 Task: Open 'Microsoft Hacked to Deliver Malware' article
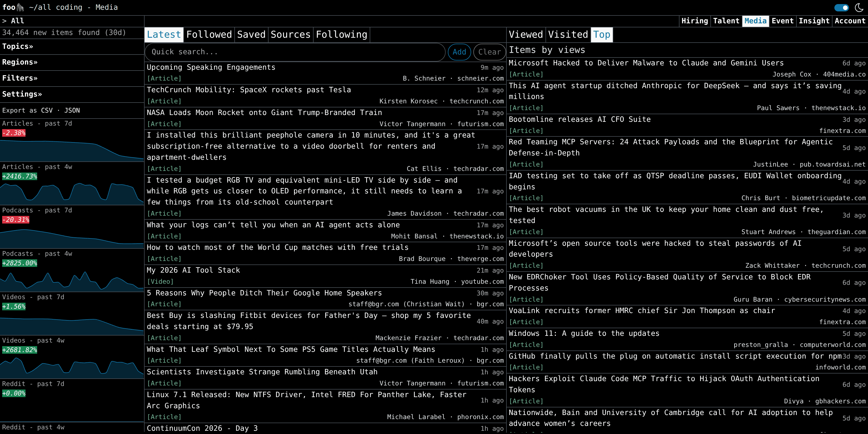point(646,63)
